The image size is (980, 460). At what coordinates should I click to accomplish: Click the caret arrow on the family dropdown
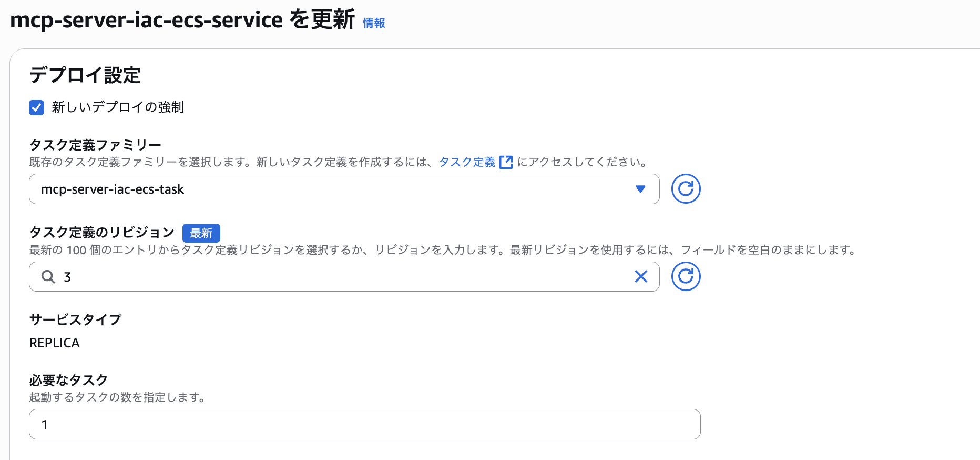point(640,189)
